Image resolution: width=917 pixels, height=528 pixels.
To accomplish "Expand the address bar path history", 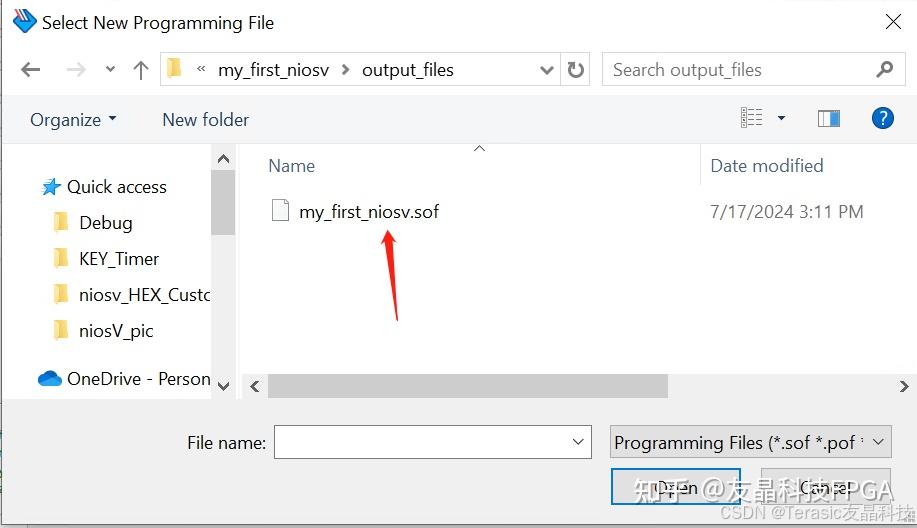I will tap(546, 70).
